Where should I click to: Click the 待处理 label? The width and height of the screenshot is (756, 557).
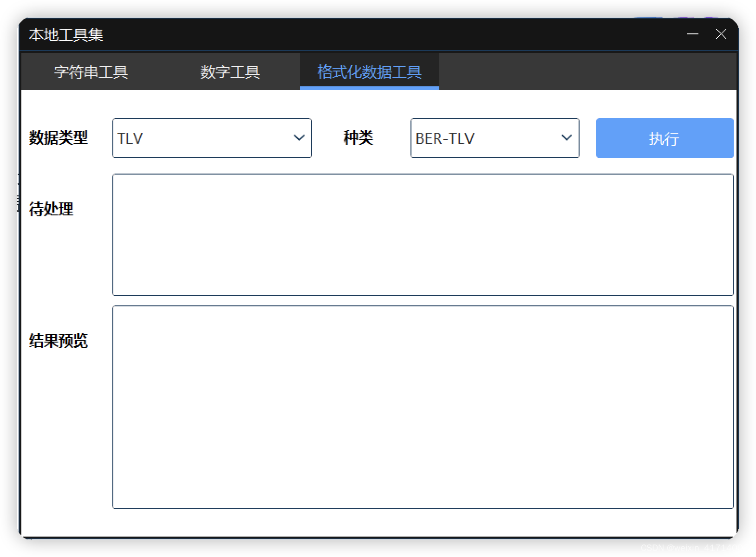(51, 209)
